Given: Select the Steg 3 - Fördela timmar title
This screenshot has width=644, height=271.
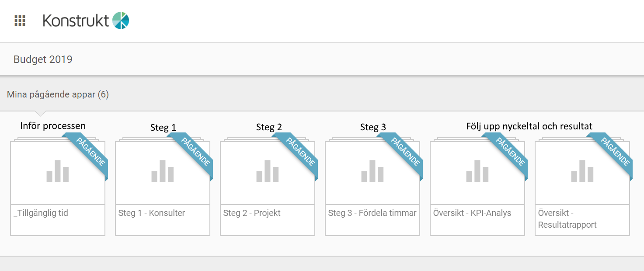Looking at the screenshot, I should pos(372,213).
